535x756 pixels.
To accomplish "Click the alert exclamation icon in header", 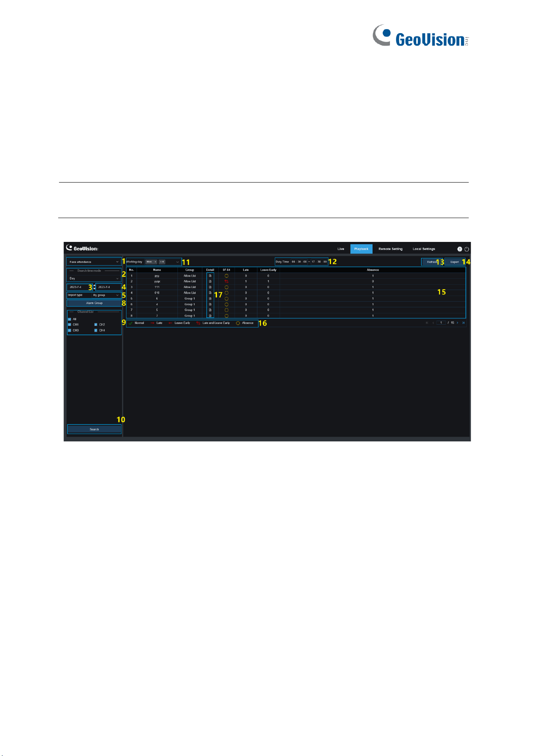I will pyautogui.click(x=459, y=249).
